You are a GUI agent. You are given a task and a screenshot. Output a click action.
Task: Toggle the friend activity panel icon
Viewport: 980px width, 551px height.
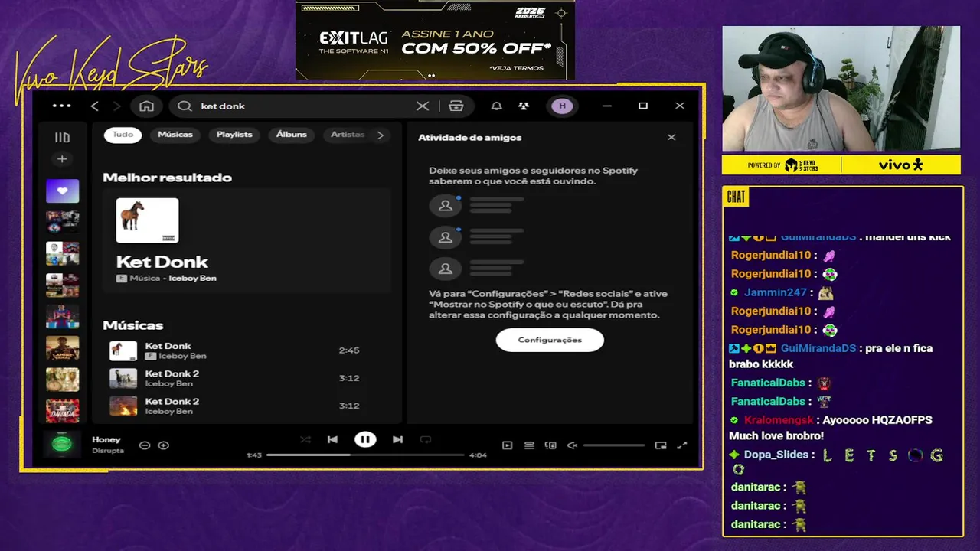524,106
